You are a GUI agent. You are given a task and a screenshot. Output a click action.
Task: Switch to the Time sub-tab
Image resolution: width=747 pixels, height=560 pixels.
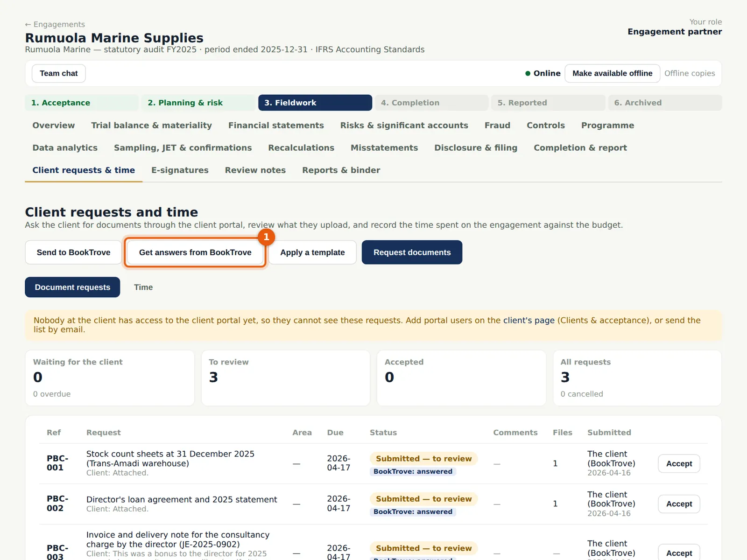point(143,287)
